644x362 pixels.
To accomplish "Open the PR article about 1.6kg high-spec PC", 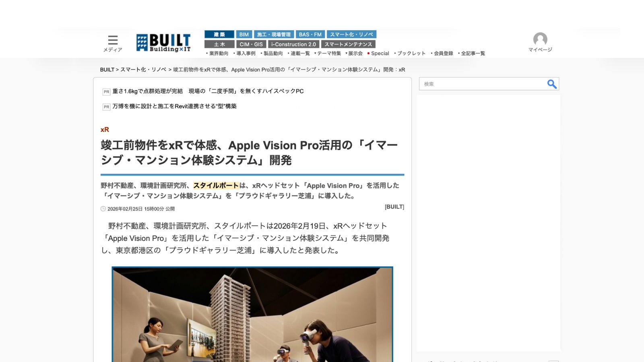I will click(x=208, y=91).
